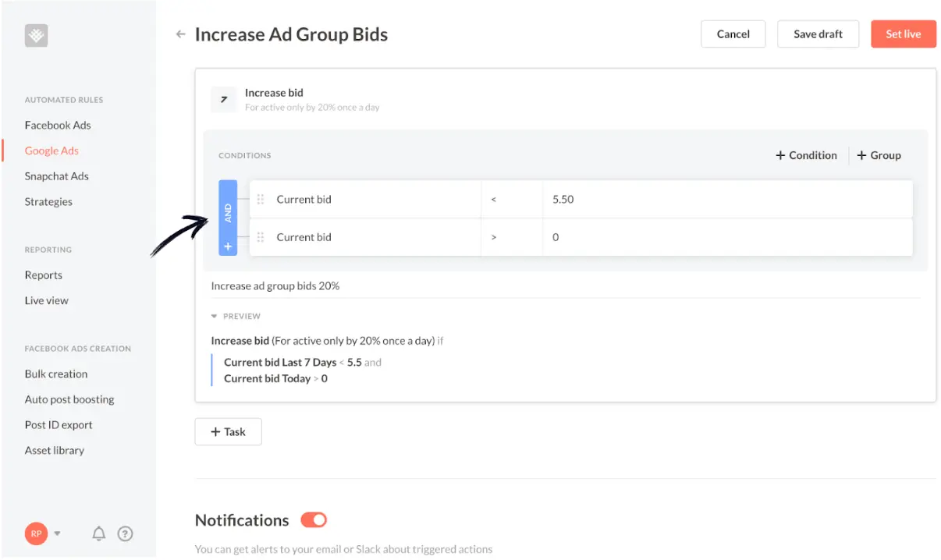Open notifications via the bell icon
This screenshot has height=560, width=941.
[x=98, y=533]
